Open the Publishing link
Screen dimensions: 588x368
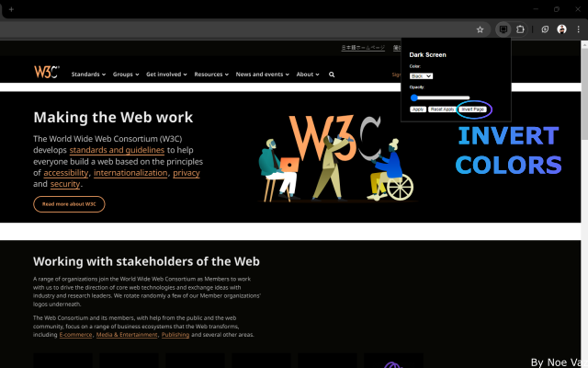(x=175, y=335)
